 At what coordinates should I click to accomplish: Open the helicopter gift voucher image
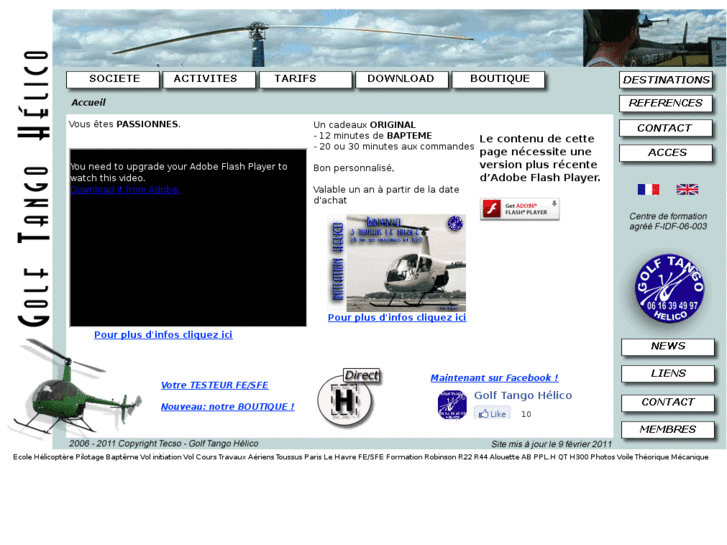coord(397,263)
